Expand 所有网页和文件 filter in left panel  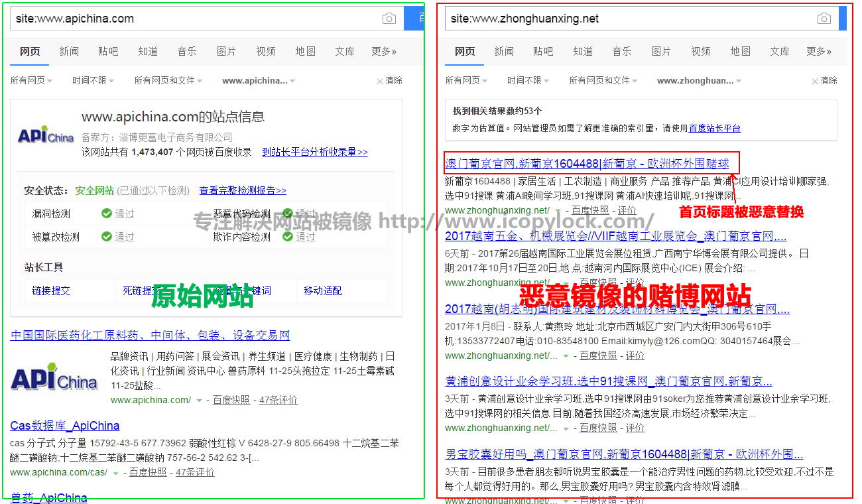pyautogui.click(x=168, y=80)
